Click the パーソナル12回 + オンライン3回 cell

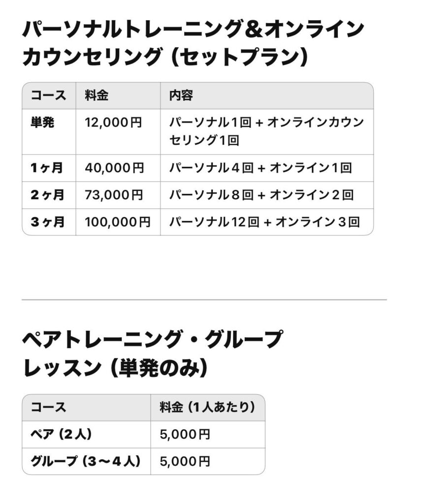point(264,222)
